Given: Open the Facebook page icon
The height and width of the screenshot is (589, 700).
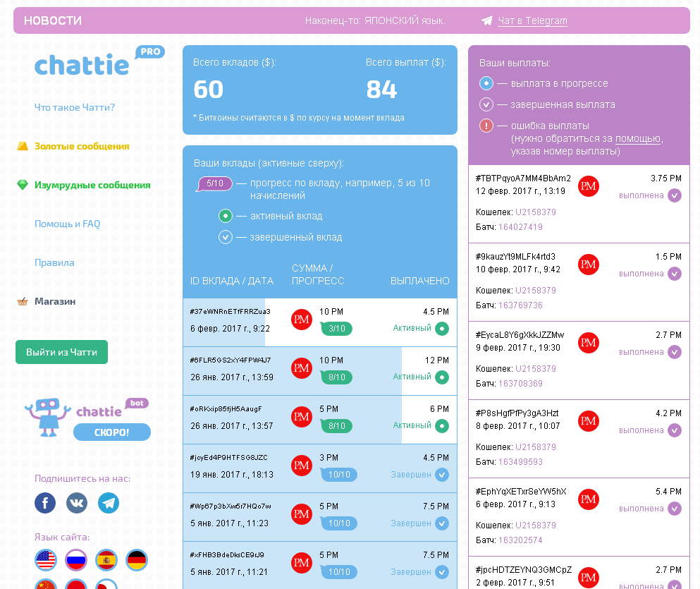Looking at the screenshot, I should 45,503.
